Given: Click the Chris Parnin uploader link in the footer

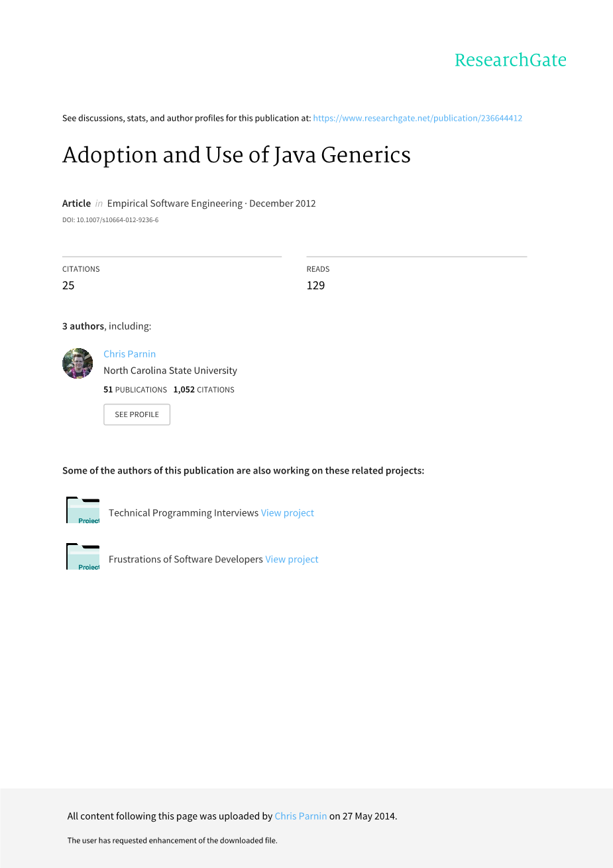Looking at the screenshot, I should click(x=300, y=816).
